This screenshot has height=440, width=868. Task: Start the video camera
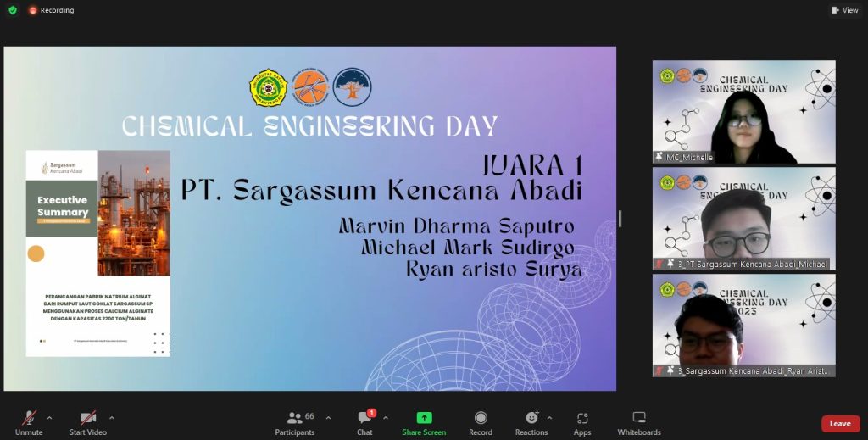(x=87, y=421)
